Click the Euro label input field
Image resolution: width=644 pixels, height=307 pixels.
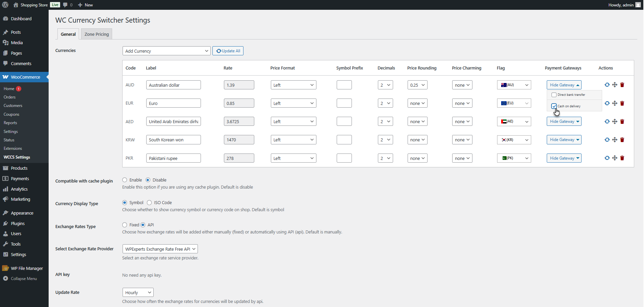pyautogui.click(x=174, y=103)
